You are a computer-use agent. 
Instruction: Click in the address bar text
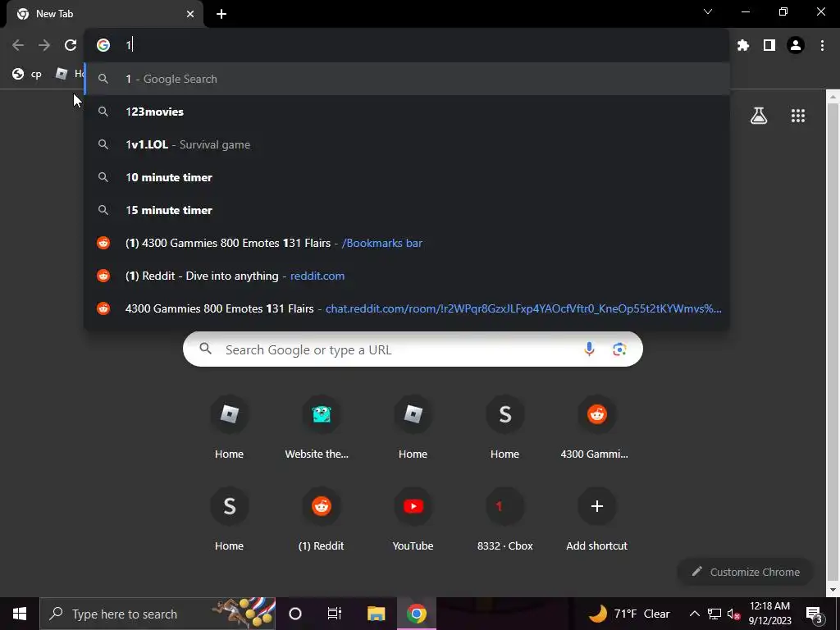point(407,45)
